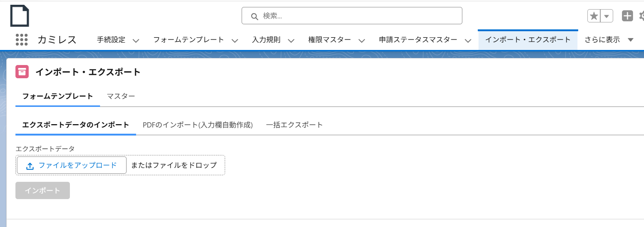Open the App Launcher waffle icon
The height and width of the screenshot is (227, 644).
click(x=21, y=40)
